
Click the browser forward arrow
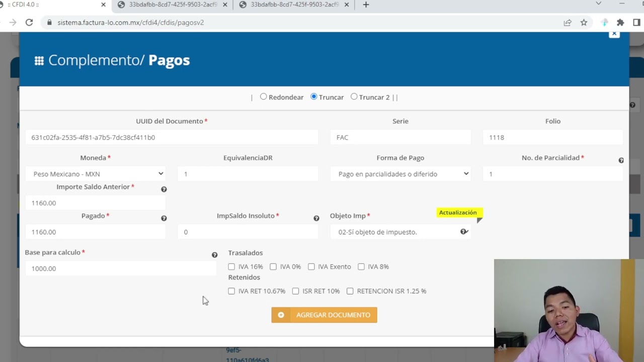13,23
